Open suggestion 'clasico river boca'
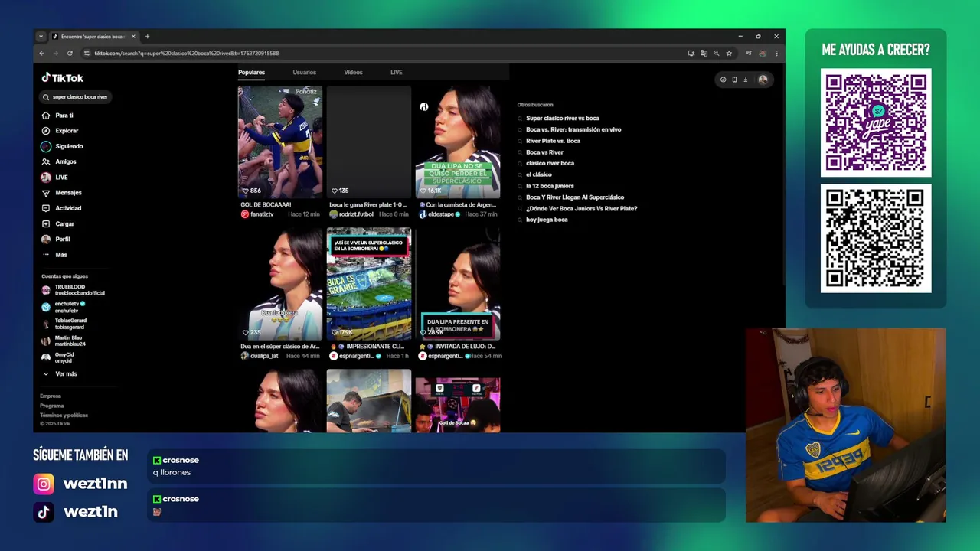The width and height of the screenshot is (980, 551). click(x=550, y=163)
